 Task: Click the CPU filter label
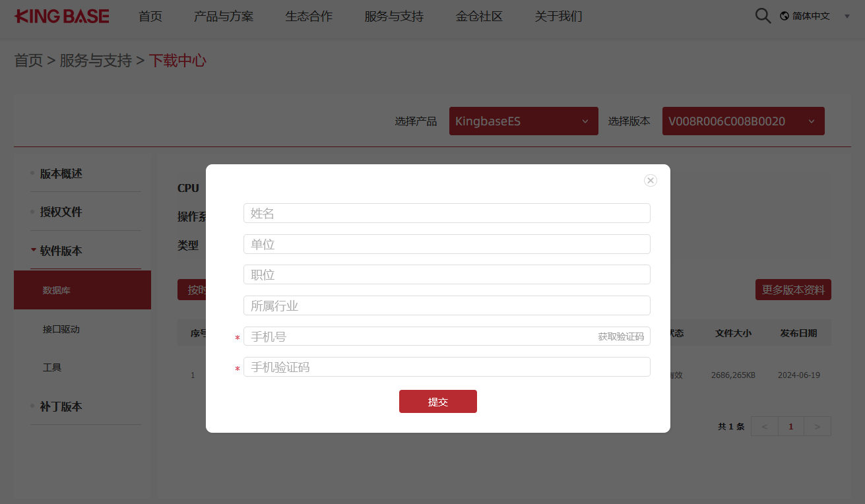pyautogui.click(x=188, y=188)
